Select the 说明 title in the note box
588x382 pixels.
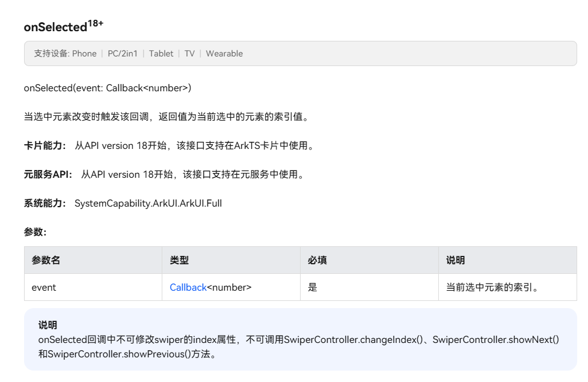(x=47, y=325)
